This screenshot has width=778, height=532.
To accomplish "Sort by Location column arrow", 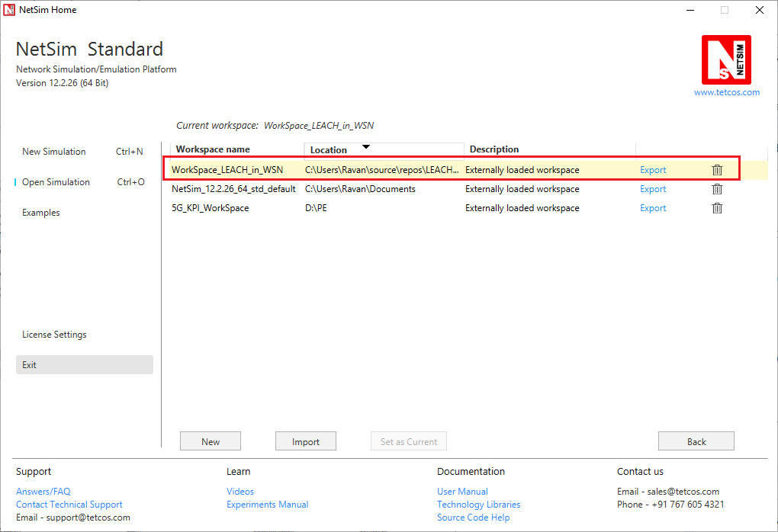I will pyautogui.click(x=365, y=147).
